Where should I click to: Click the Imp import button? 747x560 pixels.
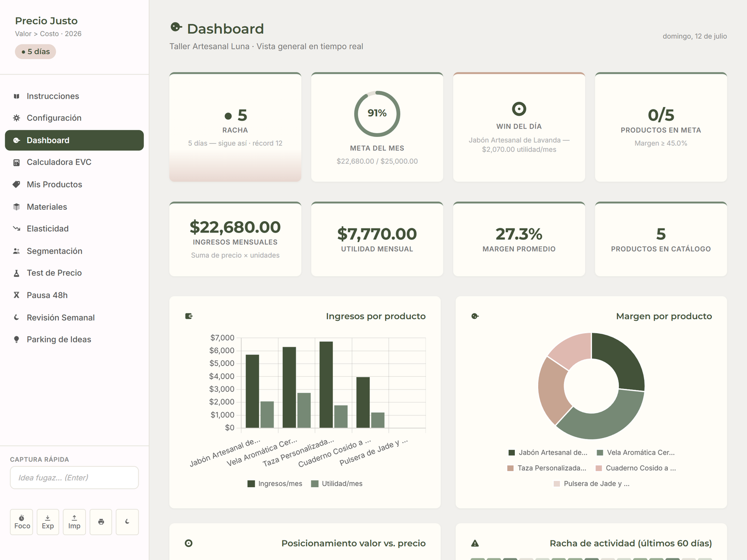coord(74,522)
